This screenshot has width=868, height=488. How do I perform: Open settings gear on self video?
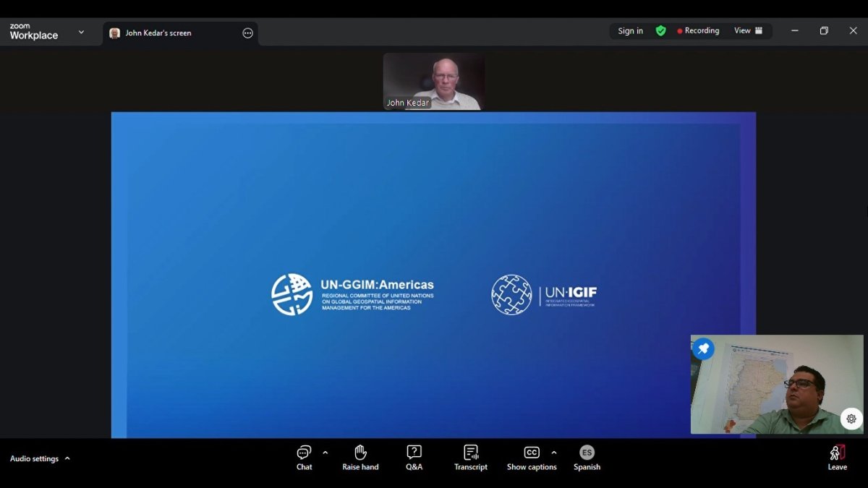[851, 419]
